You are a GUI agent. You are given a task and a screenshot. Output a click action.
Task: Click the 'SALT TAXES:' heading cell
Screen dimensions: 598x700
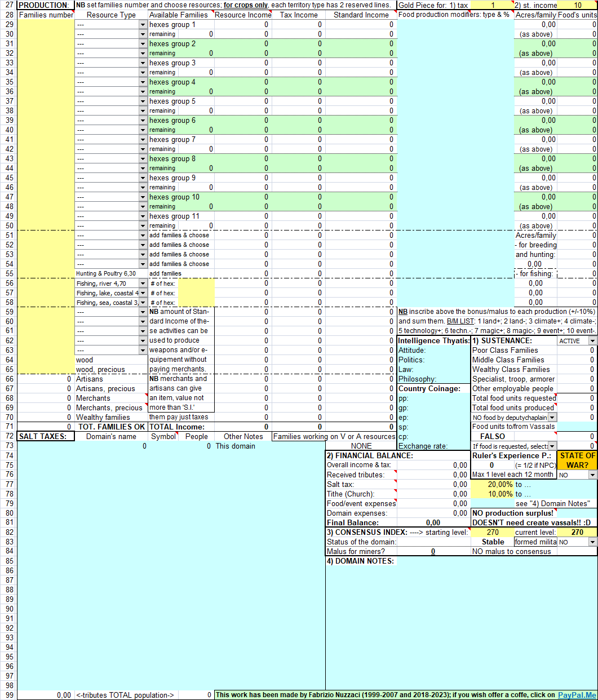tap(46, 437)
